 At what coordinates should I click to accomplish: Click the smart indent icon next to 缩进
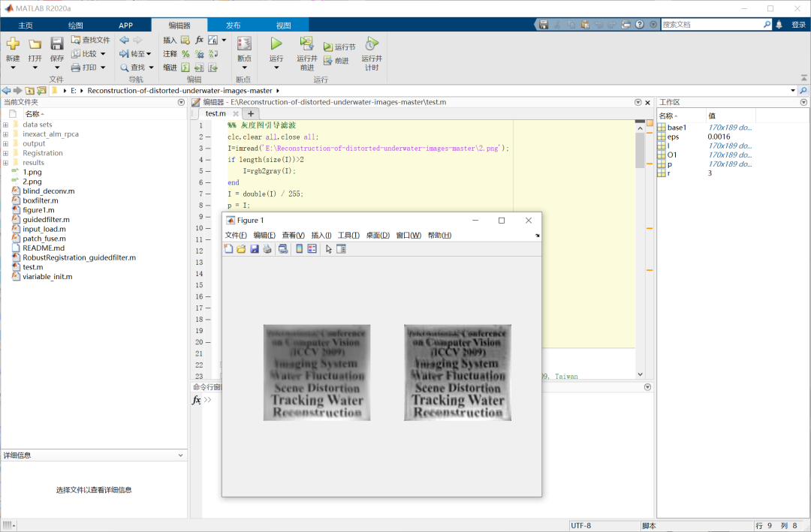coord(185,68)
